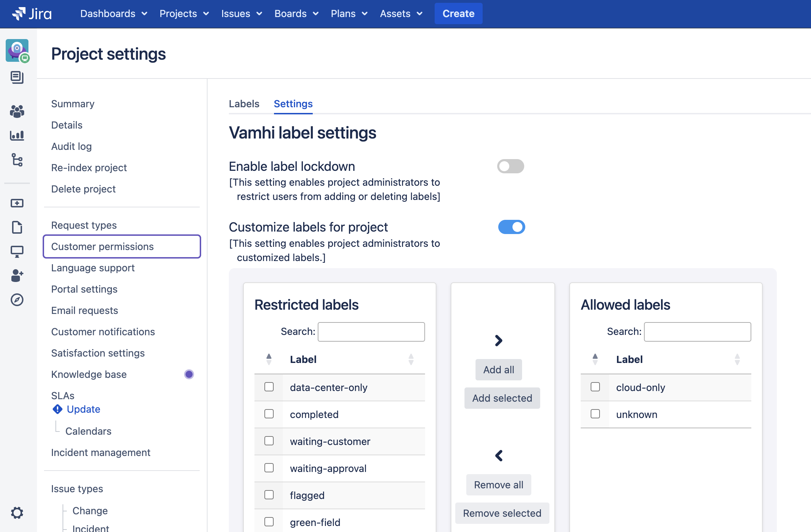This screenshot has width=811, height=532.
Task: Check the data-center-only label checkbox
Action: [269, 387]
